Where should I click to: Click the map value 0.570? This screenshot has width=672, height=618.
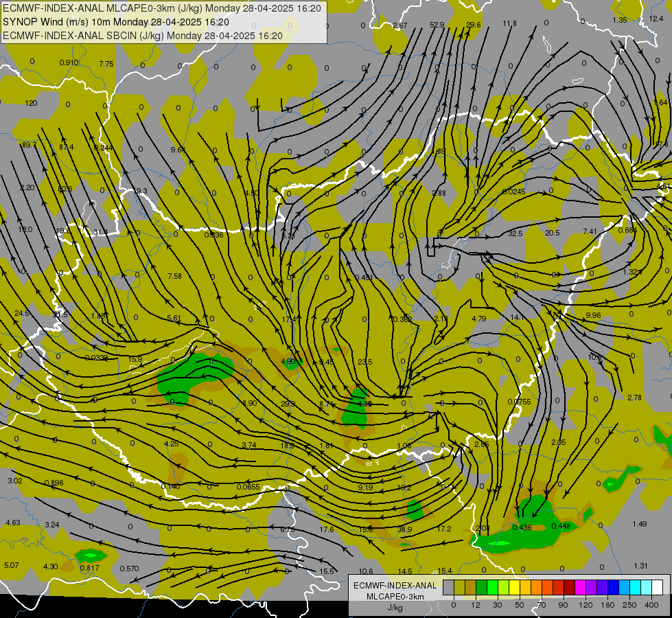pyautogui.click(x=129, y=569)
